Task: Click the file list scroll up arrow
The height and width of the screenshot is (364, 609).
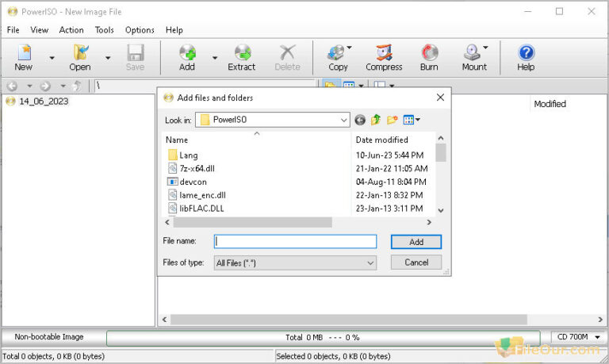Action: coord(441,138)
